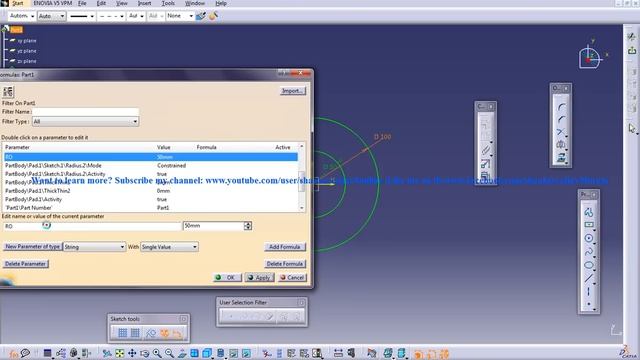Select the Line tool in Profile toolbar
The width and height of the screenshot is (640, 360).
[x=589, y=278]
